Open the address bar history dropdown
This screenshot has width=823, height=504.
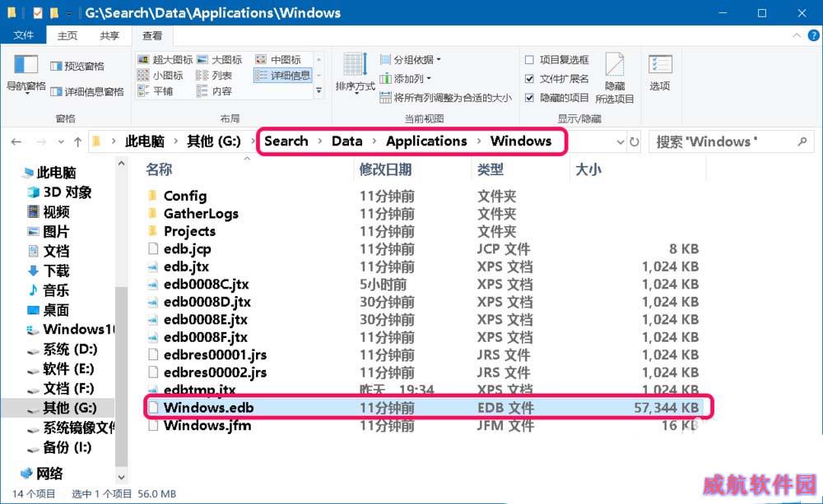coord(620,141)
